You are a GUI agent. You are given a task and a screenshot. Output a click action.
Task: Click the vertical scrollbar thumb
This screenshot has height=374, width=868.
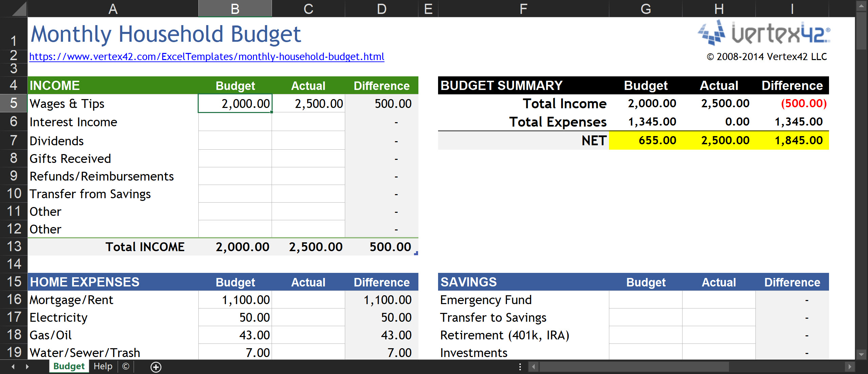(x=861, y=31)
